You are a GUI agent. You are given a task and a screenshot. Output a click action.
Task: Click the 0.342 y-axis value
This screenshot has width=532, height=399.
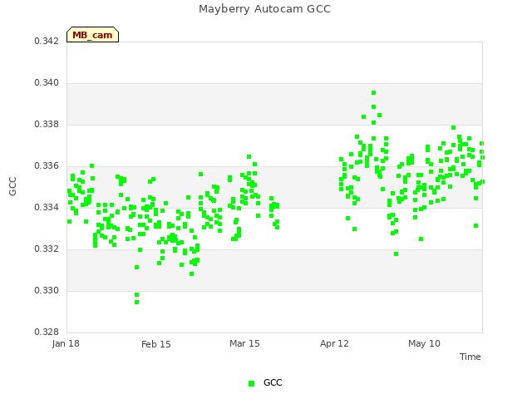[47, 41]
